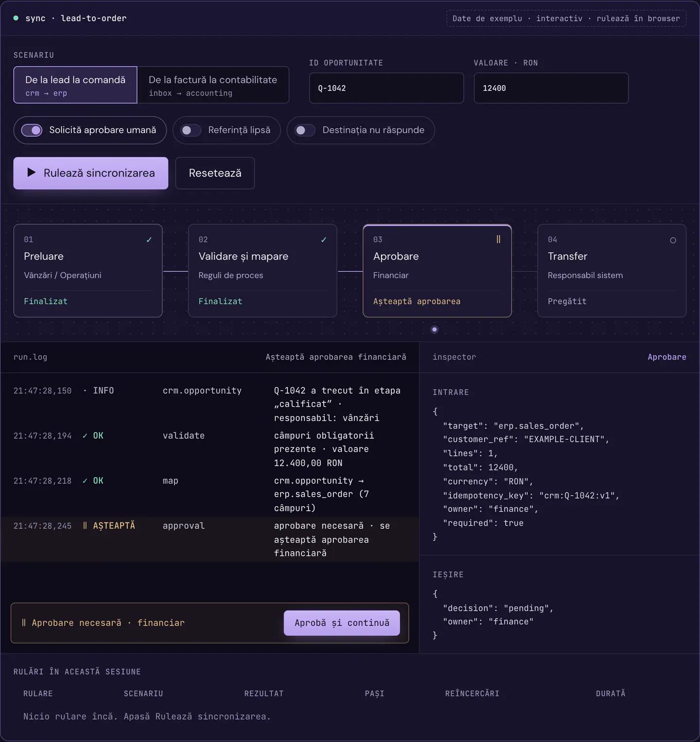The image size is (700, 742).
Task: Enable the Referință lipsă toggle
Action: point(191,130)
